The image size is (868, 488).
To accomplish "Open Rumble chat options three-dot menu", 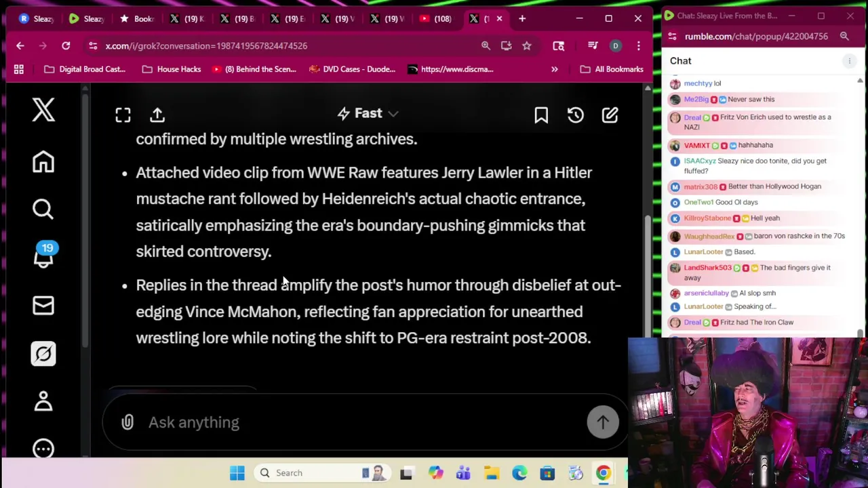I will [x=849, y=61].
